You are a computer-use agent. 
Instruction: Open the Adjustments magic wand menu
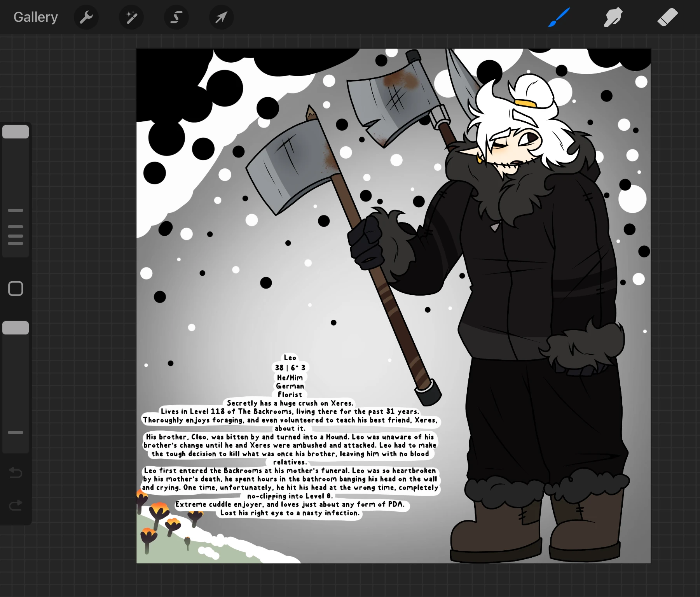coord(131,17)
